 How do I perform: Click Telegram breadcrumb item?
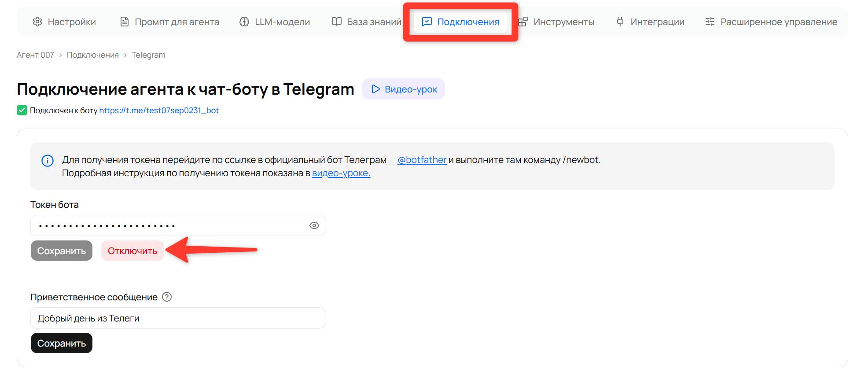[148, 55]
